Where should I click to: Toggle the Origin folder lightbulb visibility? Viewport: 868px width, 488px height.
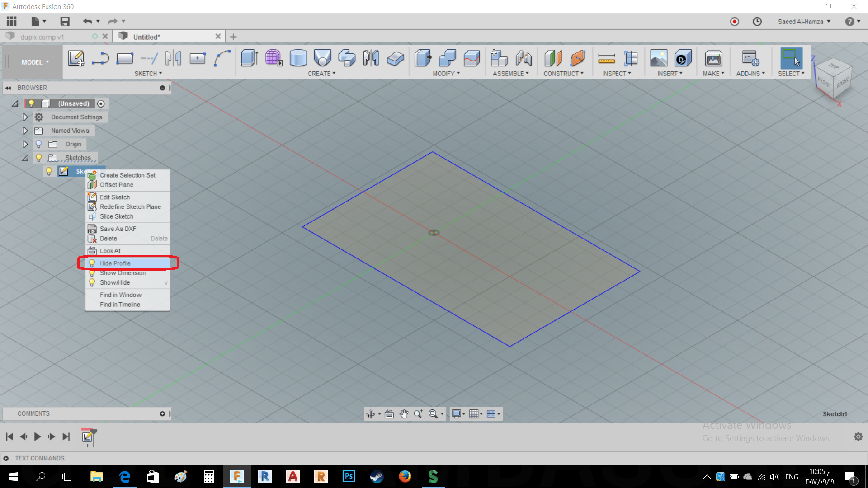[39, 144]
